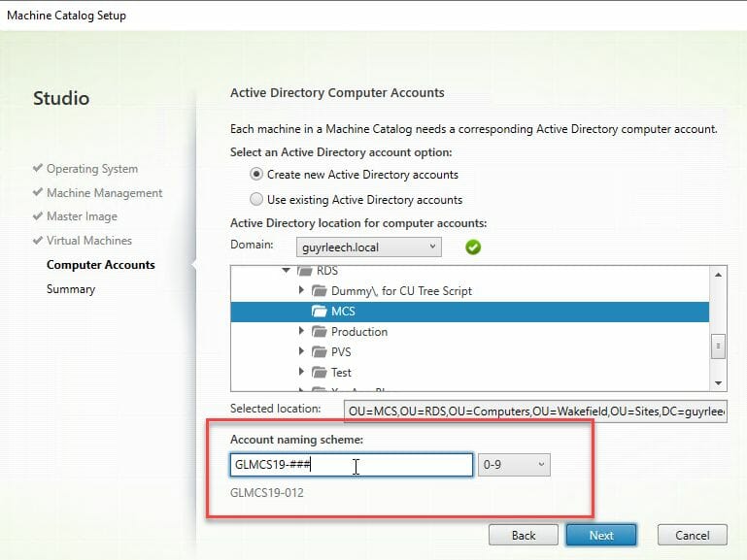This screenshot has width=747, height=560.
Task: Click the Account naming scheme input field
Action: [x=352, y=465]
